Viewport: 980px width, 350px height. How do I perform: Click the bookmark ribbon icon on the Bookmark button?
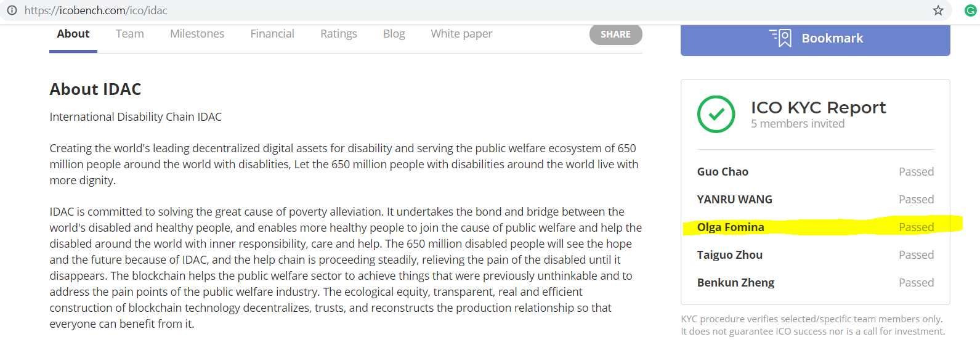781,38
